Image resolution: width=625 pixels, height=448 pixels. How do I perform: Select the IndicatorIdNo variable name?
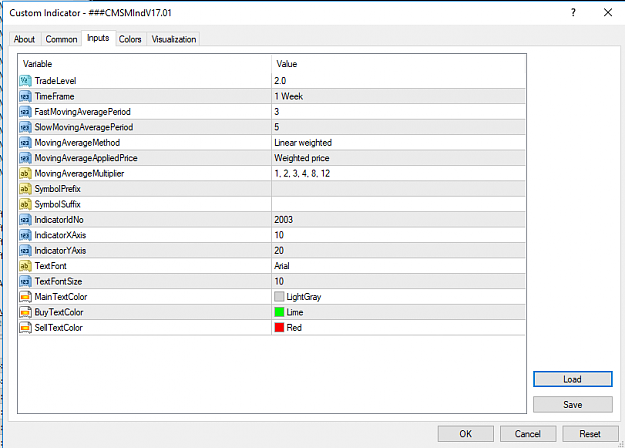[59, 220]
